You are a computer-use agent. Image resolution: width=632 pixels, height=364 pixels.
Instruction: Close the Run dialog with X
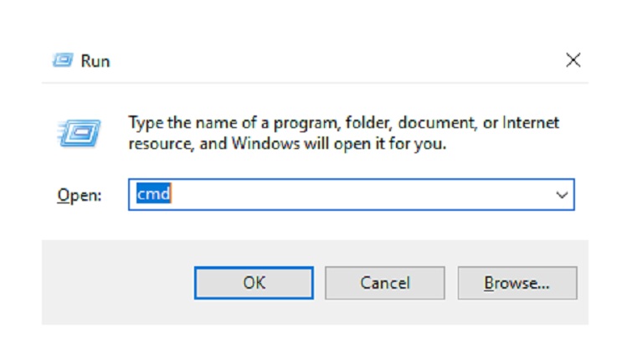point(573,59)
